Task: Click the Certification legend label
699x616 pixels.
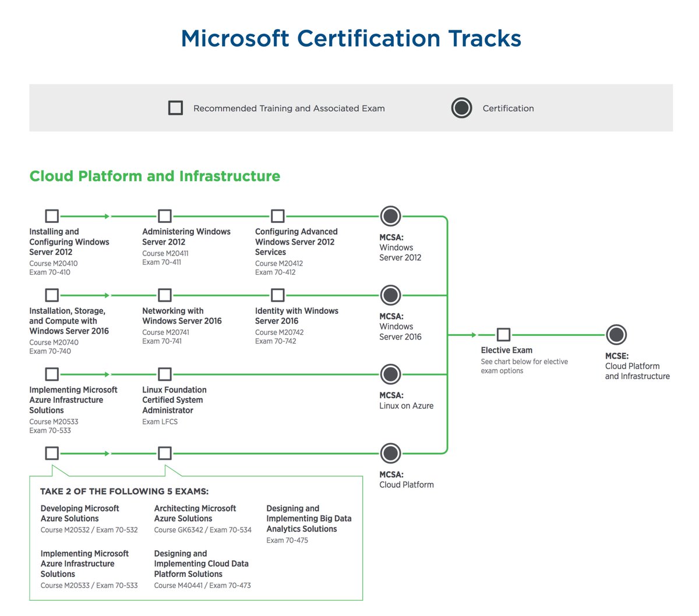Action: pos(508,108)
